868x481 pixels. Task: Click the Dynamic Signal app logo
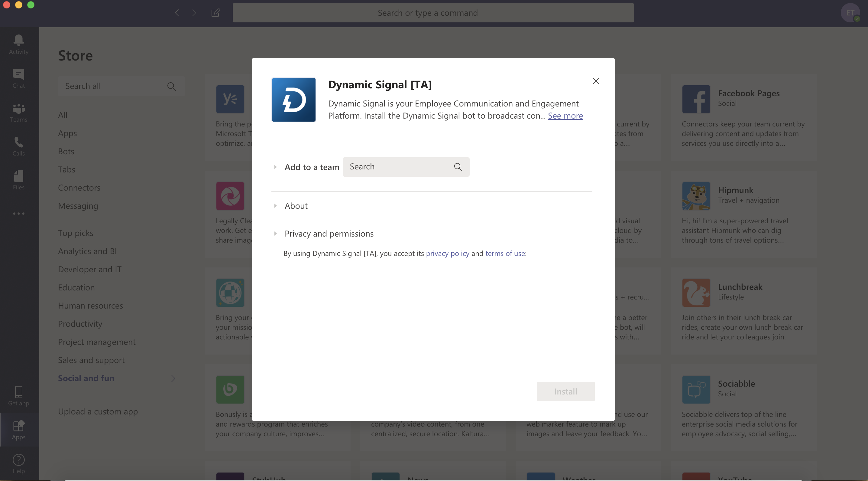click(x=293, y=100)
